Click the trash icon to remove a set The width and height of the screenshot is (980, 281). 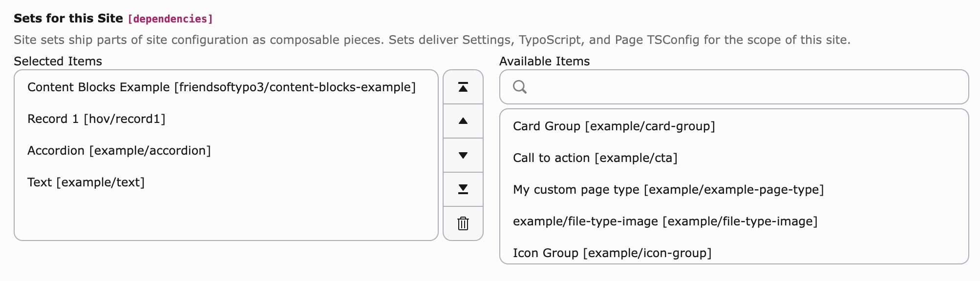click(x=463, y=223)
